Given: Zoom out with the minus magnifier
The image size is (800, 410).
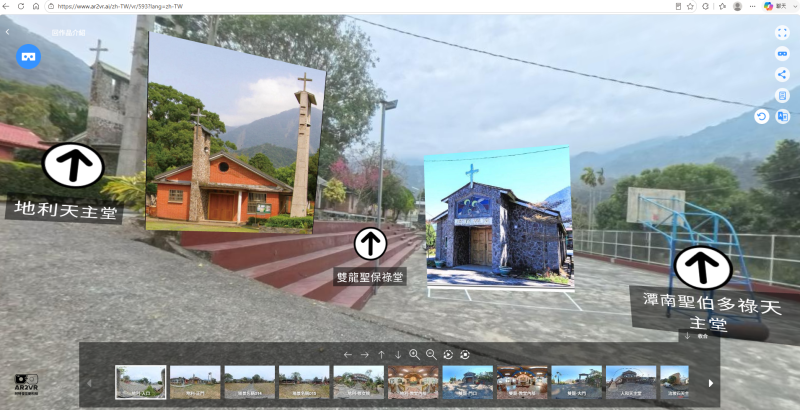Looking at the screenshot, I should (431, 355).
